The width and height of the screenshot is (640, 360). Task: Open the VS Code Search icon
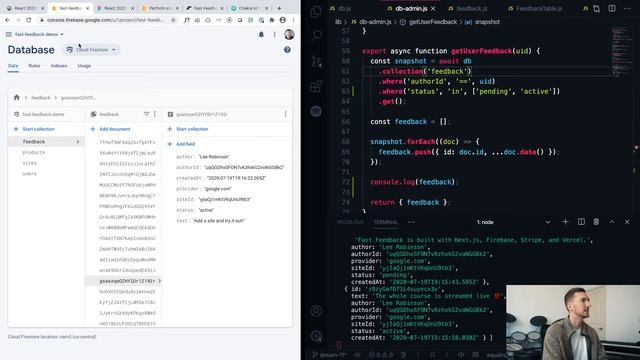point(316,36)
